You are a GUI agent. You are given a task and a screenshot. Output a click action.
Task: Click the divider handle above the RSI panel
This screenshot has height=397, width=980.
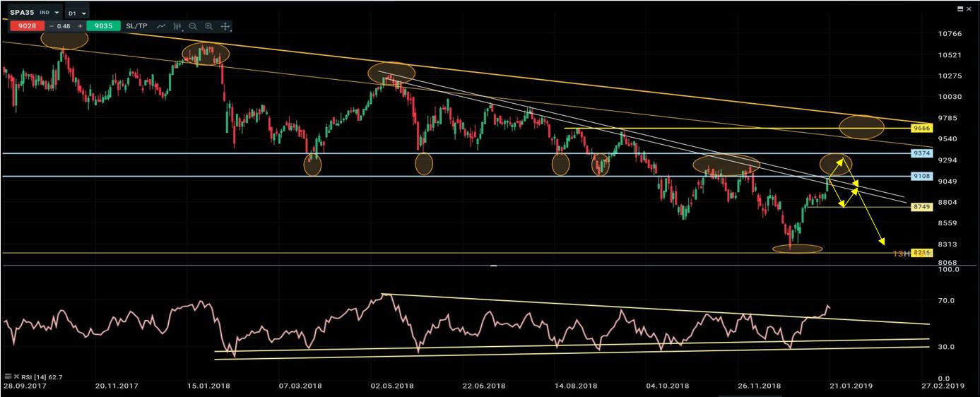(493, 266)
